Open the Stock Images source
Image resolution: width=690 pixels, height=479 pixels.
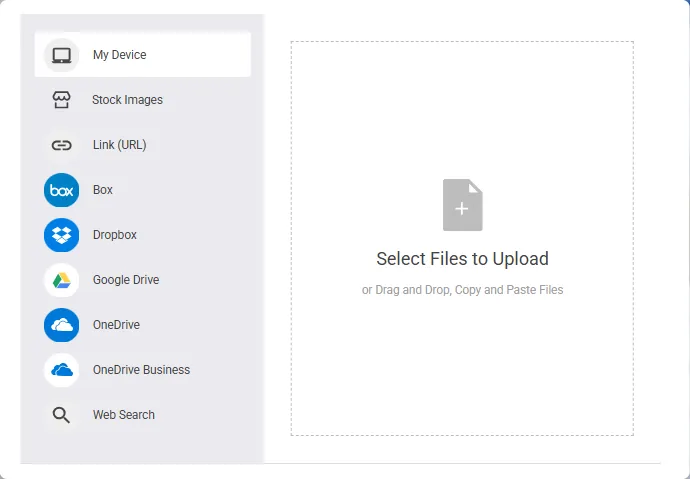[x=127, y=100]
